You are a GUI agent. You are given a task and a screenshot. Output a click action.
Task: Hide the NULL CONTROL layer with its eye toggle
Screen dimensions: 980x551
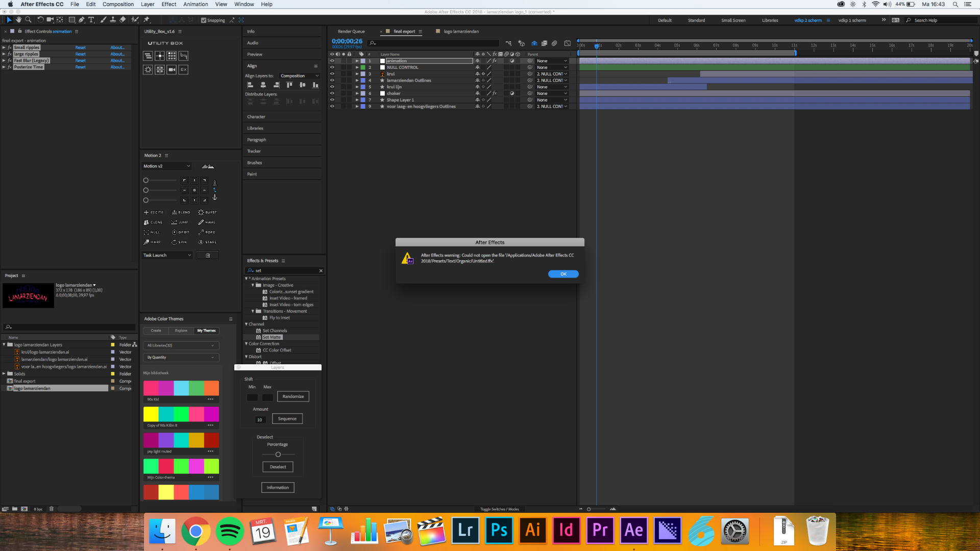point(332,67)
